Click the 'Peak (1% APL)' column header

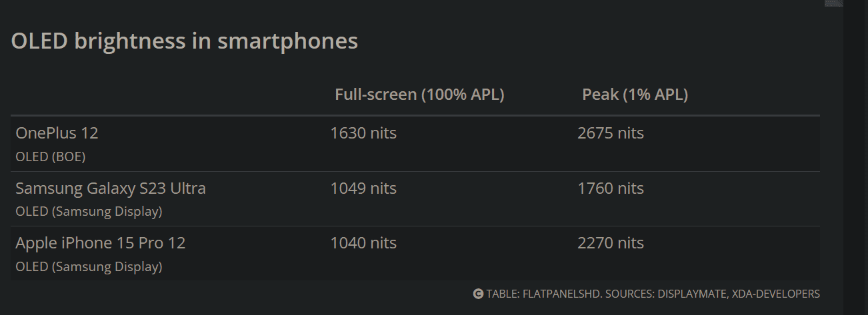[x=635, y=95]
